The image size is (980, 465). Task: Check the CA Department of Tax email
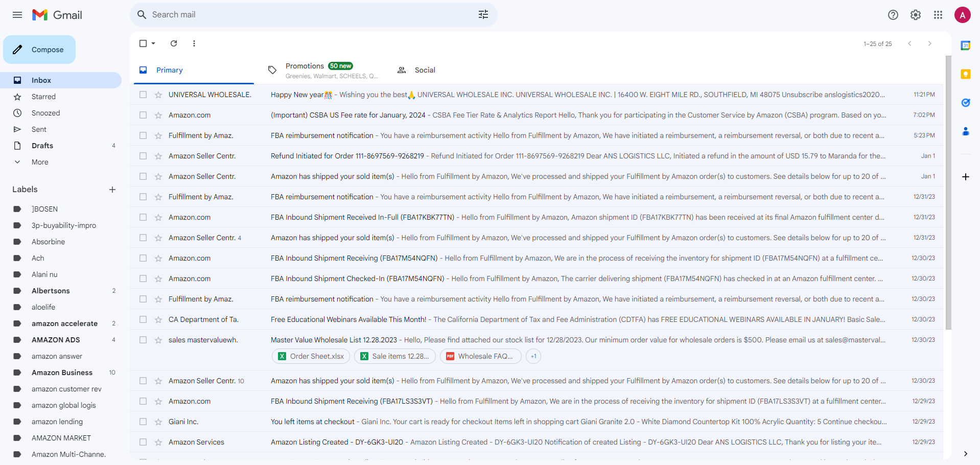click(x=143, y=319)
